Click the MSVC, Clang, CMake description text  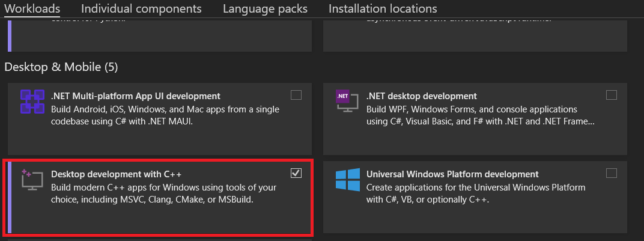(x=163, y=194)
